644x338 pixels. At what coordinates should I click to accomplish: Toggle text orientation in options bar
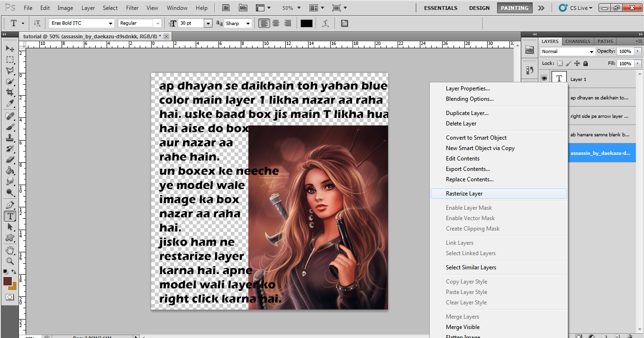coord(37,23)
